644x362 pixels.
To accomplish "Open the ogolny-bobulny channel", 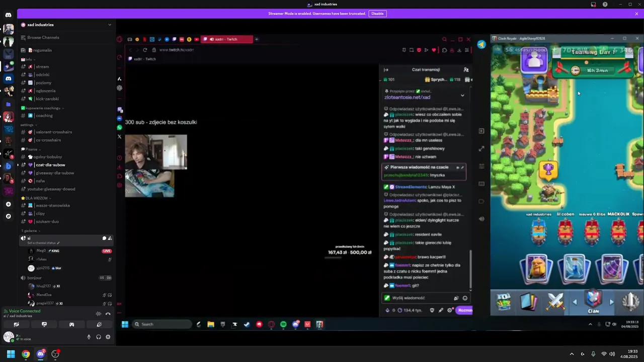I will [x=48, y=157].
